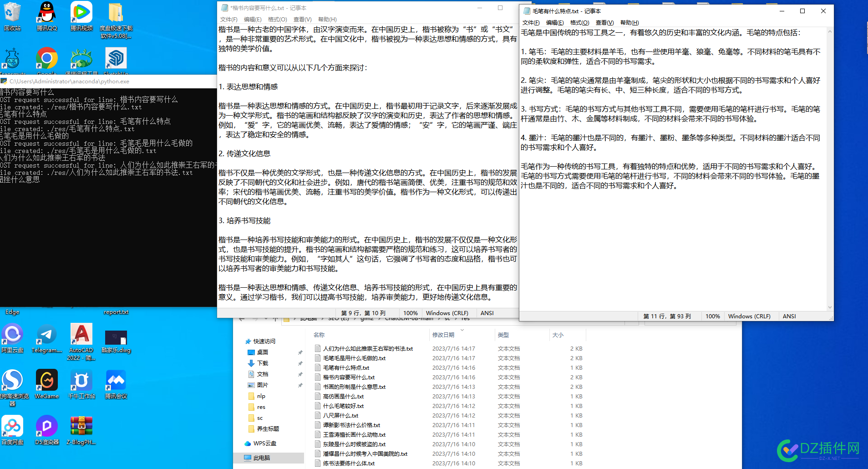Open the 养生标题 folder in sidebar
Screen dimensions: 868x469
[264, 428]
